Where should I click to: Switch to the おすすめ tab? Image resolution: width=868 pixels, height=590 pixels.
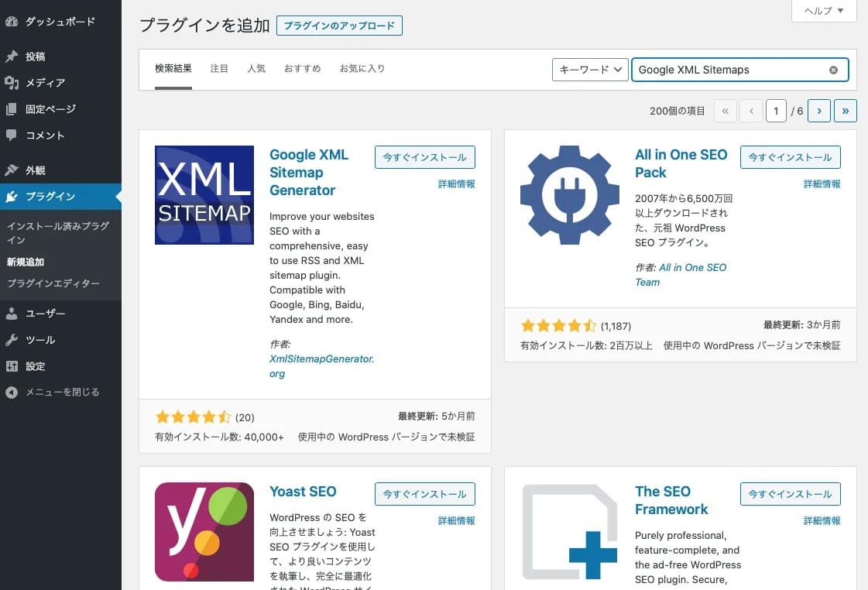302,69
